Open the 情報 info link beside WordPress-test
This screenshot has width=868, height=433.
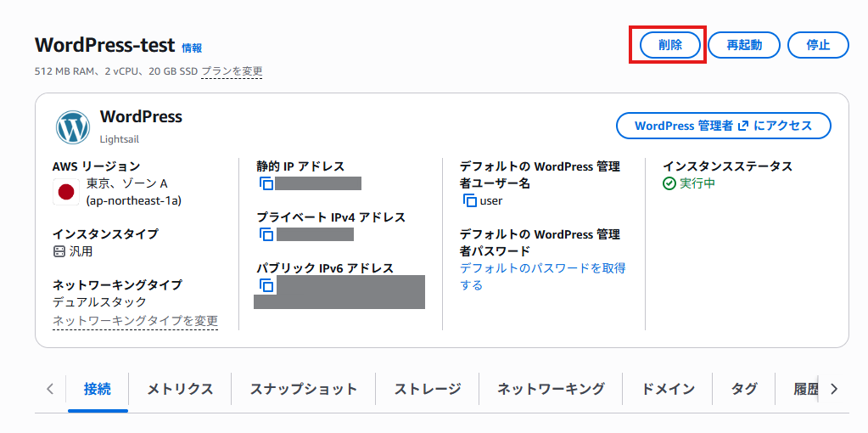[192, 48]
